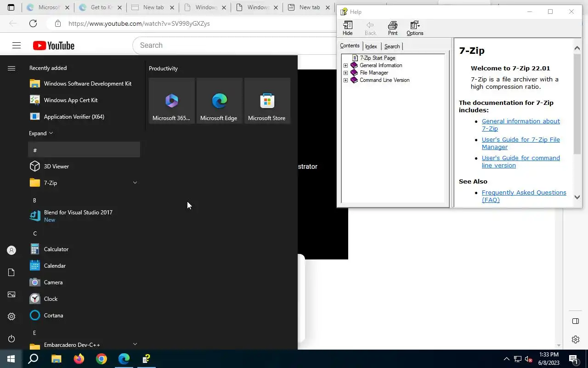Expand the 7-Zip folder in Start
Viewport: 588px width, 368px height.
coord(135,183)
